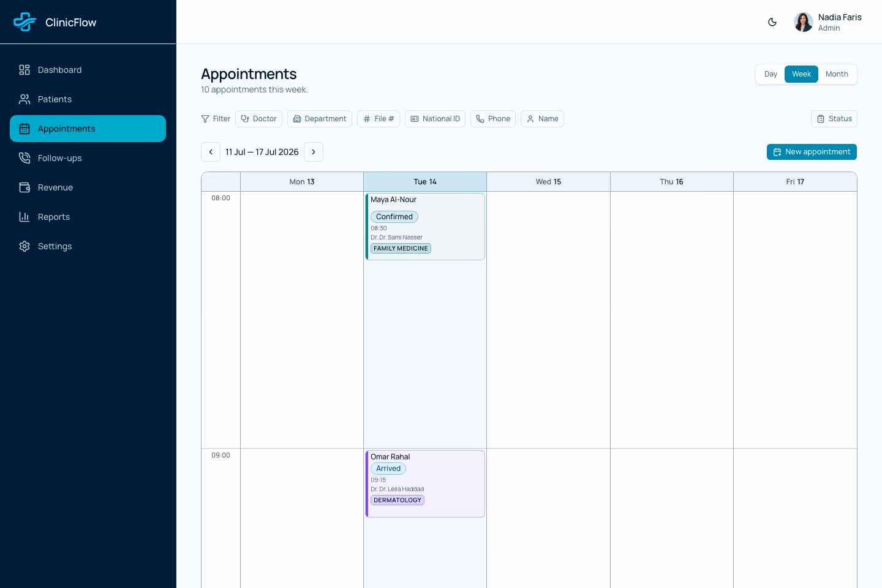The image size is (882, 588).
Task: Toggle dark mode with moon icon
Action: tap(772, 22)
